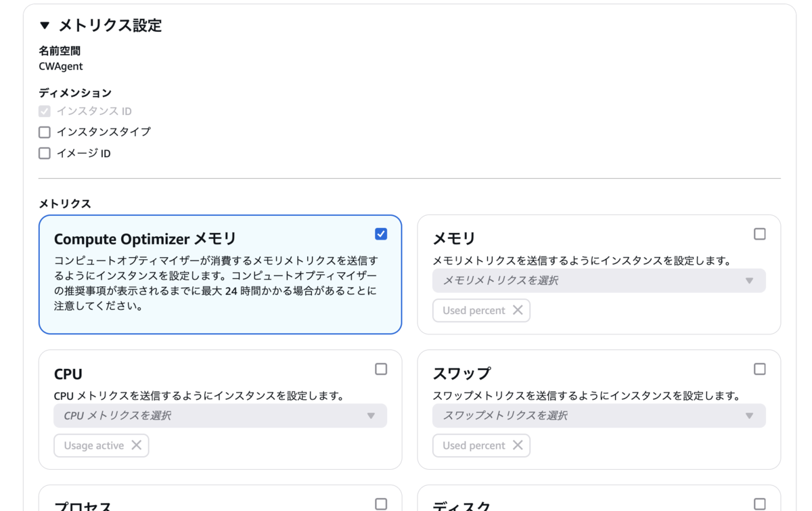
Task: Check the イメージ ID dimension checkbox
Action: click(45, 154)
